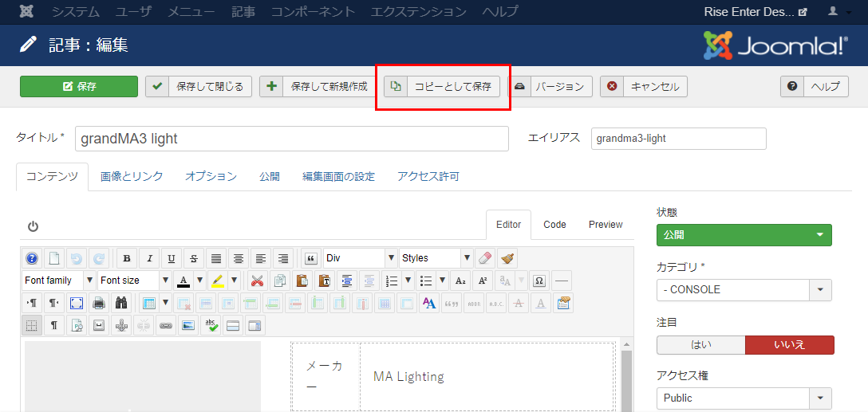Image resolution: width=868 pixels, height=412 pixels.
Task: Open the Font family dropdown
Action: click(59, 281)
